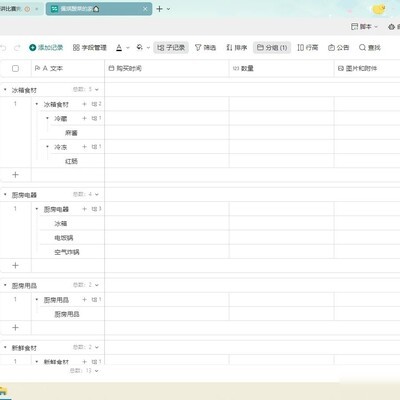This screenshot has width=400, height=400.
Task: Add a sub-record under the 新鲜食材 record
Action: pyautogui.click(x=84, y=361)
